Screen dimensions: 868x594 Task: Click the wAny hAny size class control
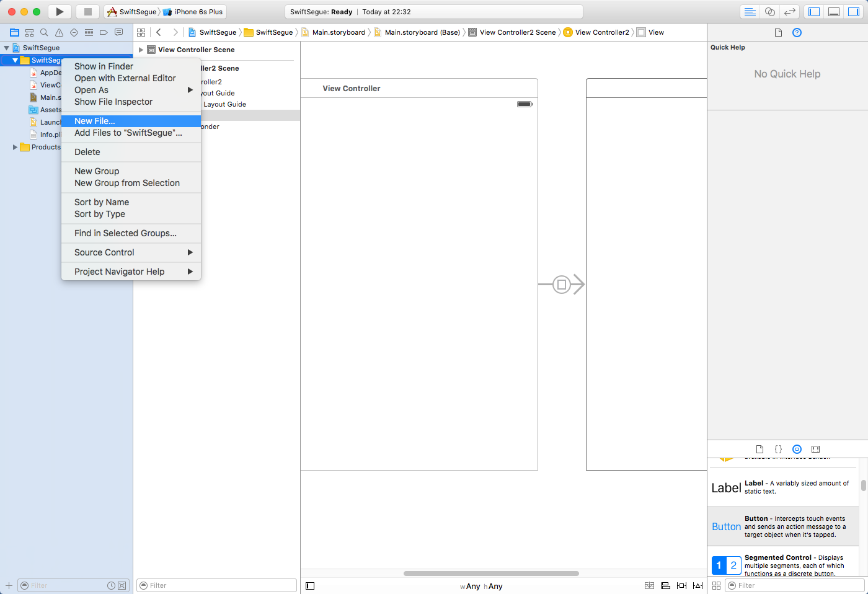tap(481, 586)
